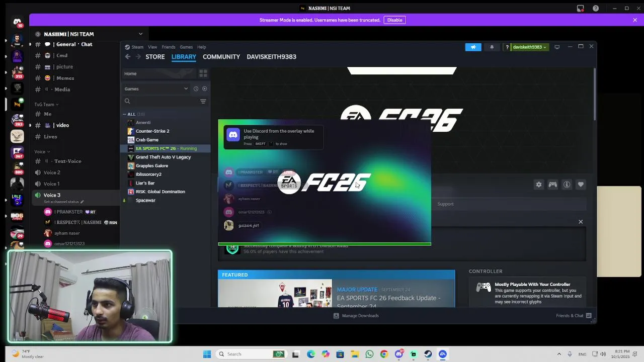
Task: Open FC 26 Support link
Action: (x=445, y=204)
